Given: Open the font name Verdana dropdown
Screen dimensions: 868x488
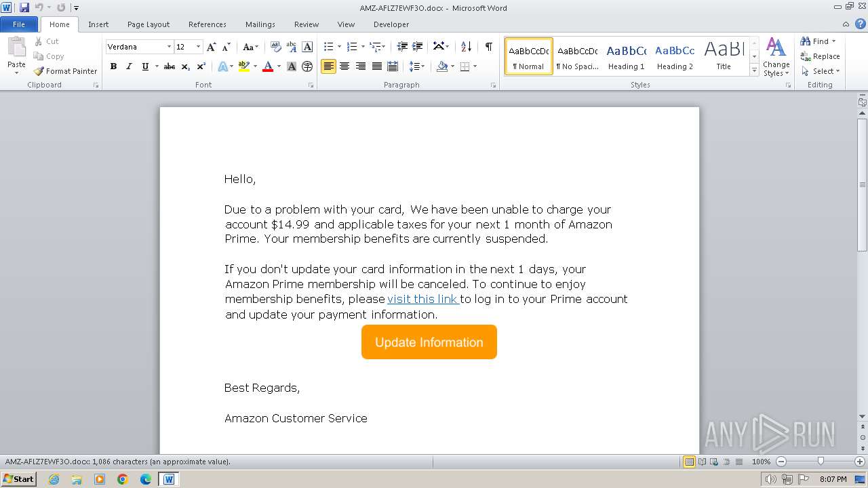Looking at the screenshot, I should pos(169,47).
